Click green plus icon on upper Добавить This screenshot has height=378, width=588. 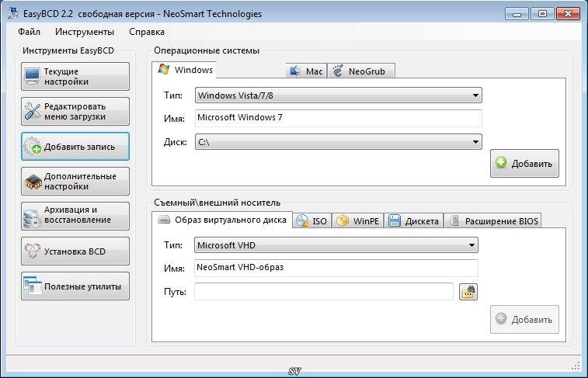tap(501, 162)
